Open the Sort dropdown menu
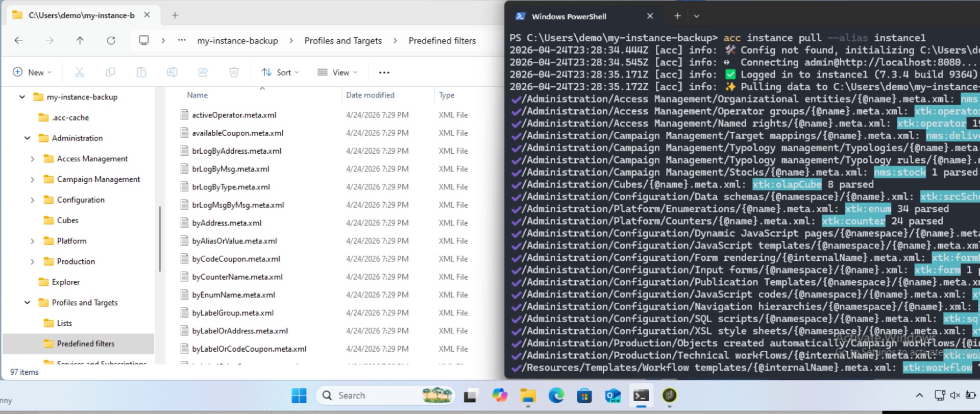 coord(280,72)
